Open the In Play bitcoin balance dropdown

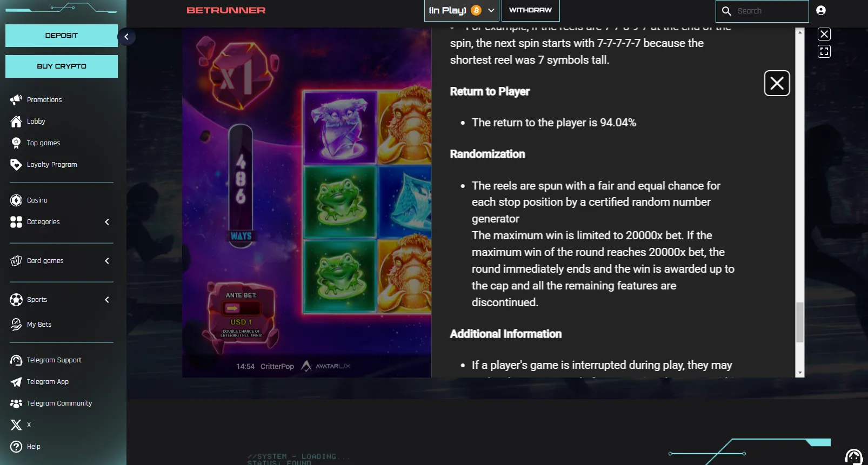(x=462, y=10)
